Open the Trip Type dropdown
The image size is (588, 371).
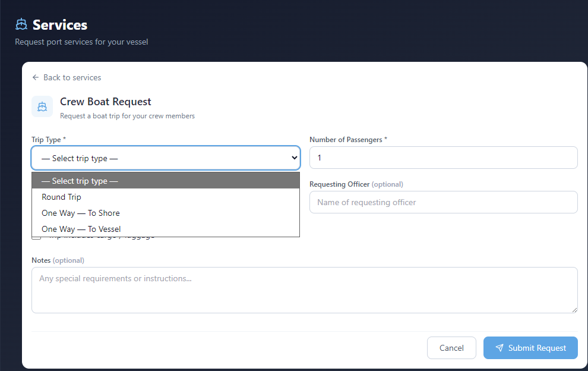(166, 158)
